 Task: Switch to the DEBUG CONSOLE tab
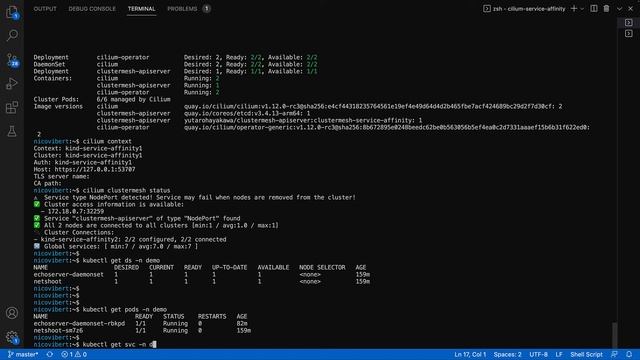pos(92,9)
